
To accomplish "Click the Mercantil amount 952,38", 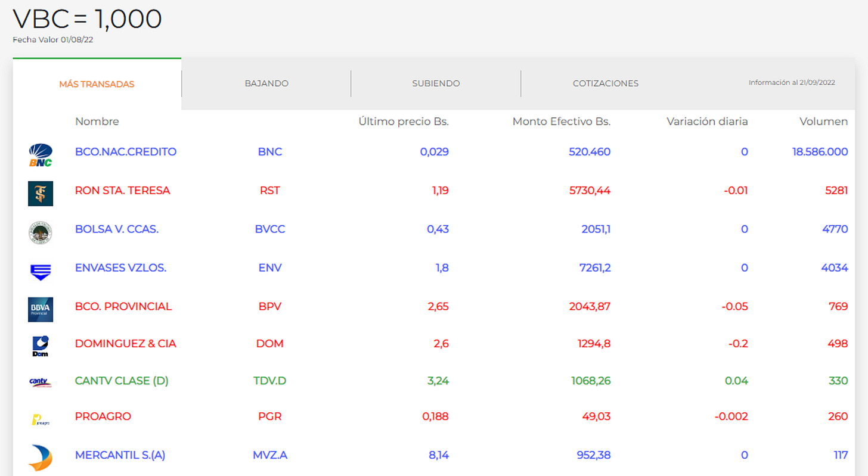I will point(594,455).
